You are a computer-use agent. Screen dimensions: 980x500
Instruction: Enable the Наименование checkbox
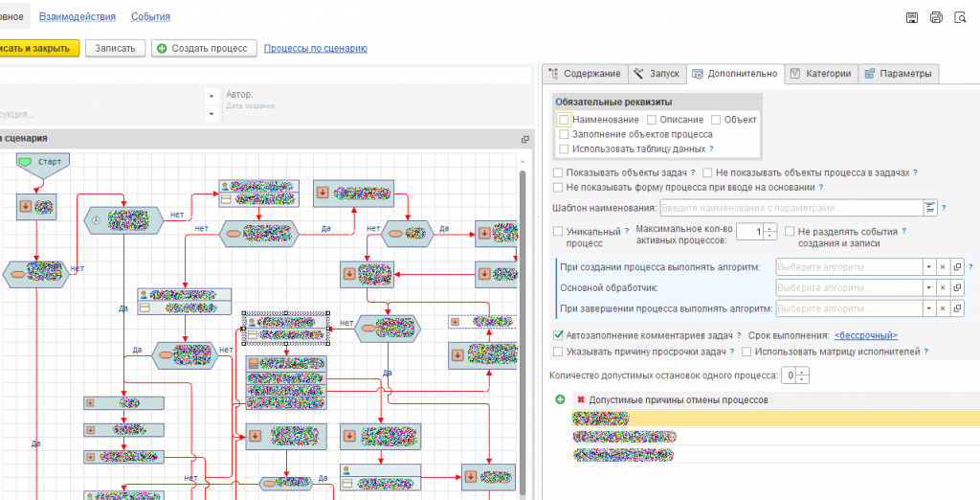[x=565, y=120]
